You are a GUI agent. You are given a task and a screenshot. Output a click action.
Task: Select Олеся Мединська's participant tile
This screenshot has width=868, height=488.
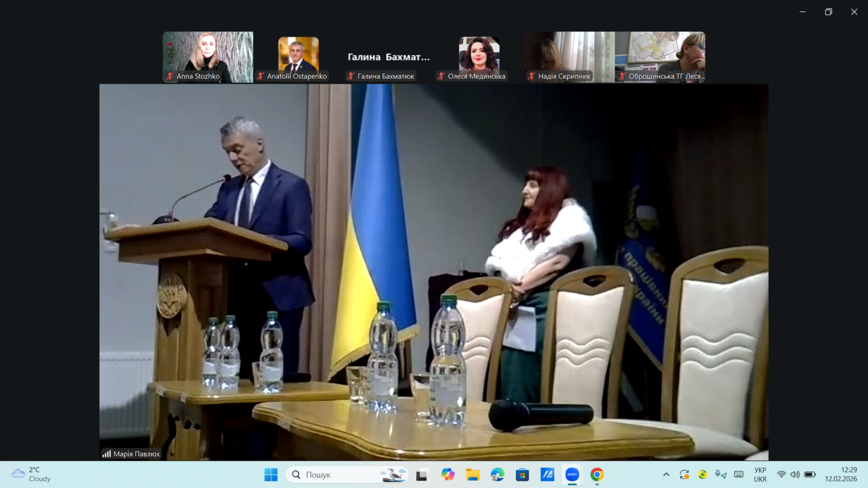[479, 57]
